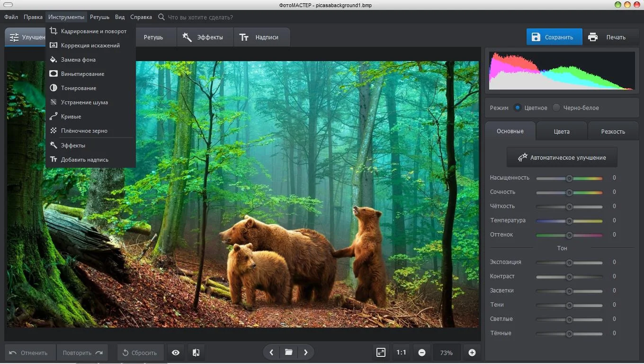Screen dimensions: 644x364
Task: Open the Вид menu
Action: click(x=120, y=17)
